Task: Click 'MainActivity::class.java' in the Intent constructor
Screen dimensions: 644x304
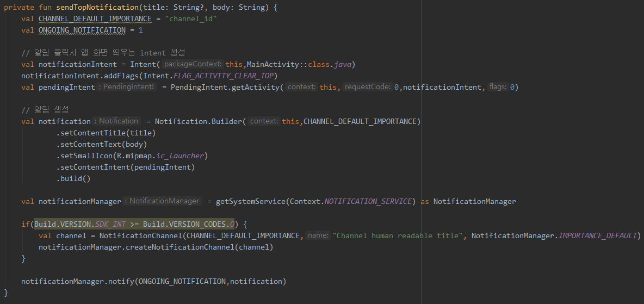Action: click(x=299, y=65)
